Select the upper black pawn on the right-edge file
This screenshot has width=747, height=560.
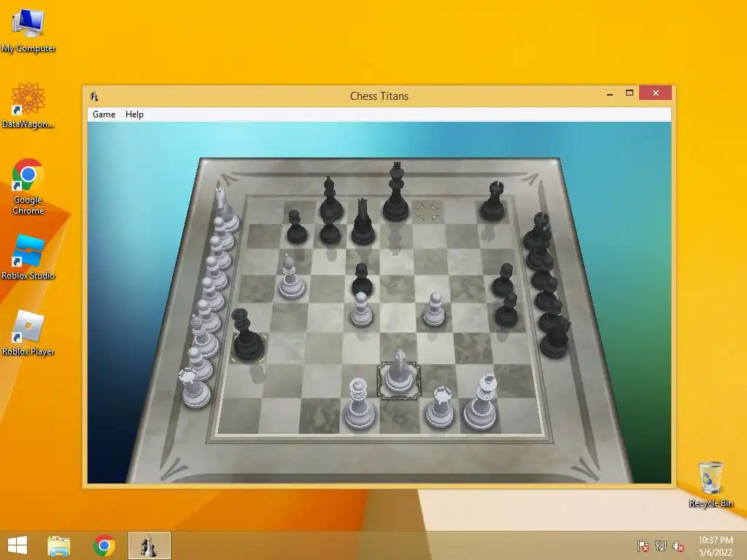(503, 280)
